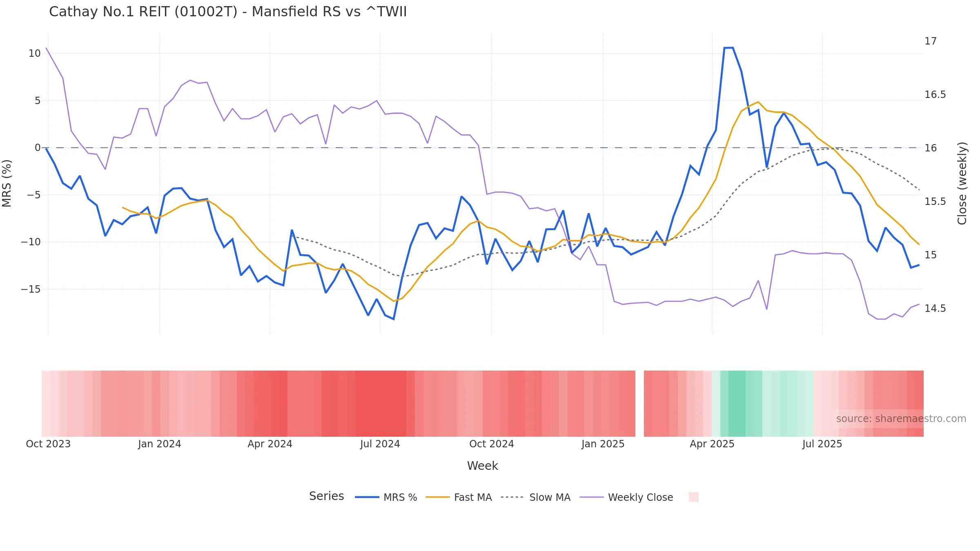The height and width of the screenshot is (551, 980).
Task: Click the Jan 2025 tick label
Action: click(x=603, y=444)
